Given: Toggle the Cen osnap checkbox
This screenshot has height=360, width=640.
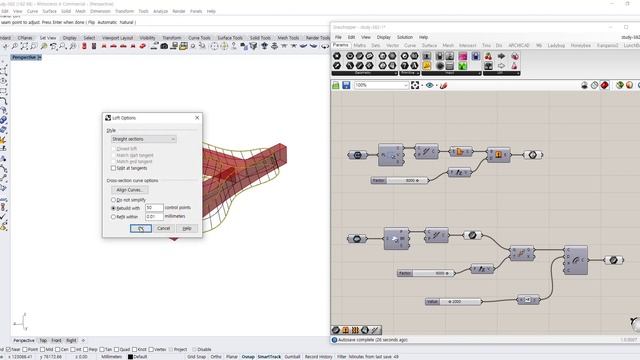Looking at the screenshot, I should click(58, 349).
